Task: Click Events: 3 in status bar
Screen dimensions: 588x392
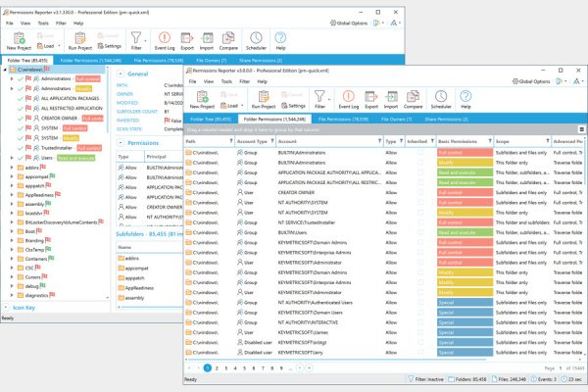Action: pos(543,379)
